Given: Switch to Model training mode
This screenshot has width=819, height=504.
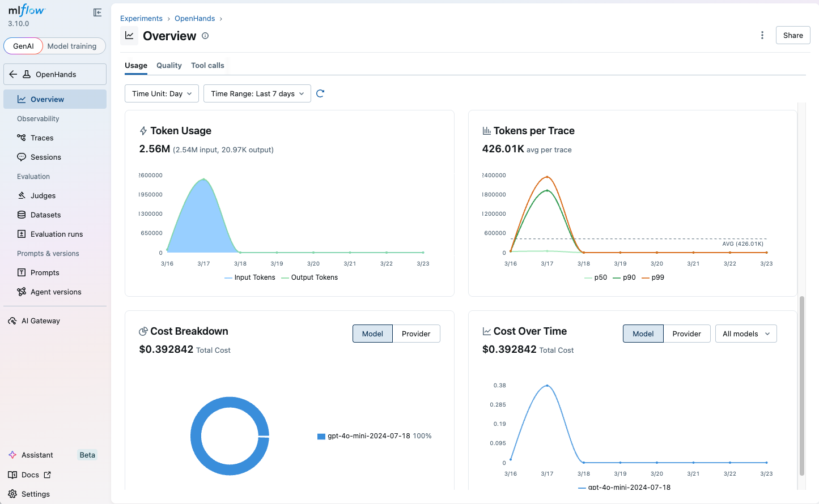Looking at the screenshot, I should point(72,46).
